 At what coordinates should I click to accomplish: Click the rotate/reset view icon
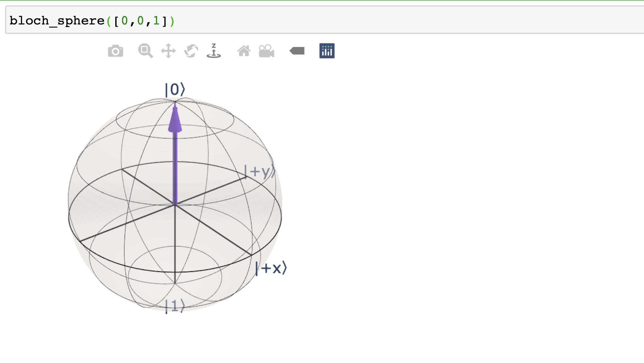point(191,51)
